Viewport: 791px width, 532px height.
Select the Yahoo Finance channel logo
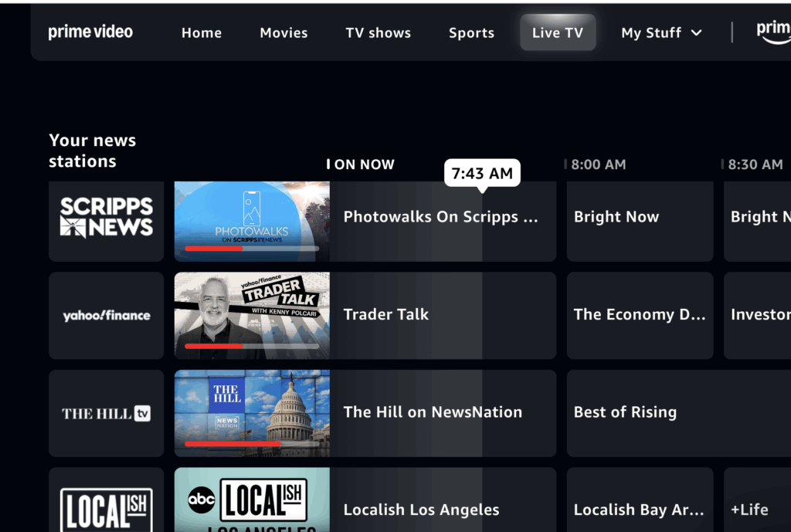(107, 315)
